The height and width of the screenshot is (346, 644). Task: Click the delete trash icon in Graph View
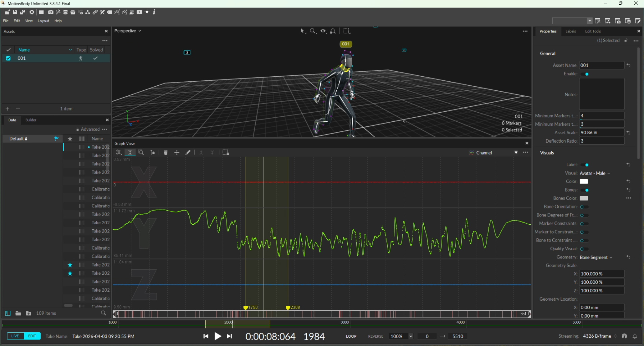coord(166,153)
